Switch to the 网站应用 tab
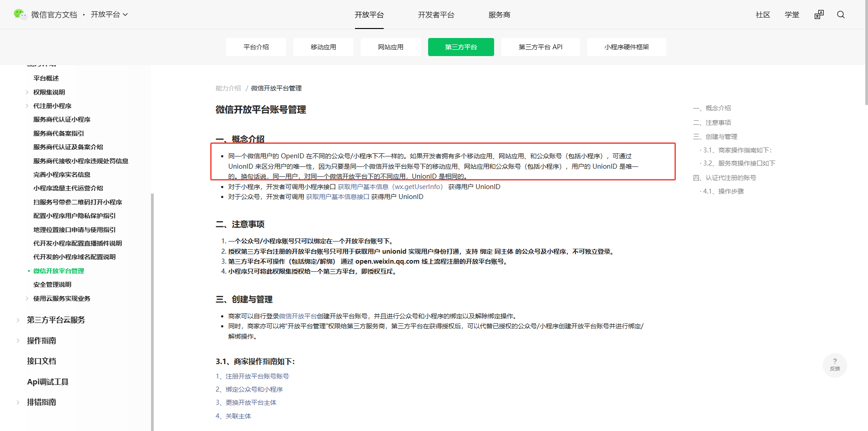 [391, 47]
